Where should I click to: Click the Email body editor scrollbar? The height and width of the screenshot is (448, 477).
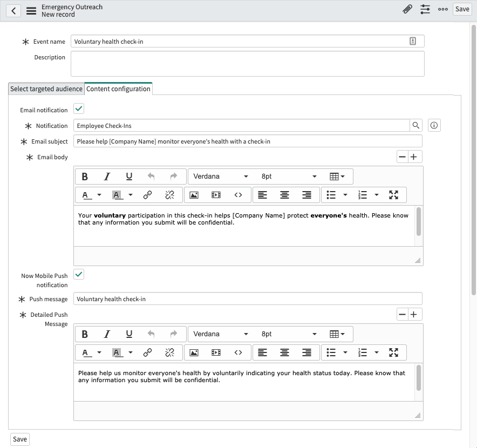419,221
